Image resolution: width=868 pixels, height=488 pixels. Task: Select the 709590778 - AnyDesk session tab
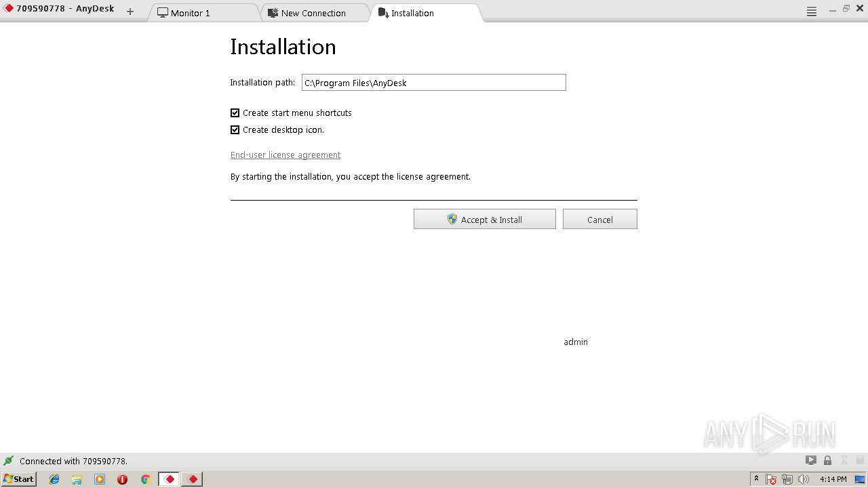tap(60, 9)
